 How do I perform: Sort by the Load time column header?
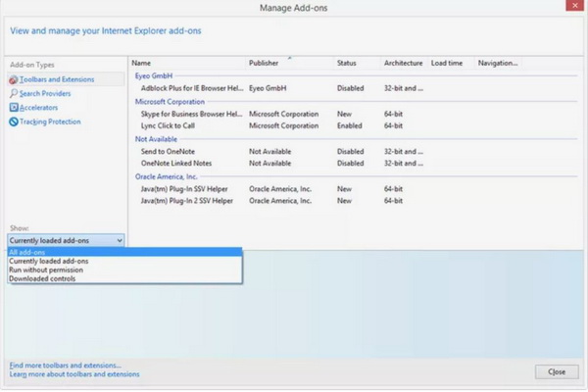[x=451, y=63]
